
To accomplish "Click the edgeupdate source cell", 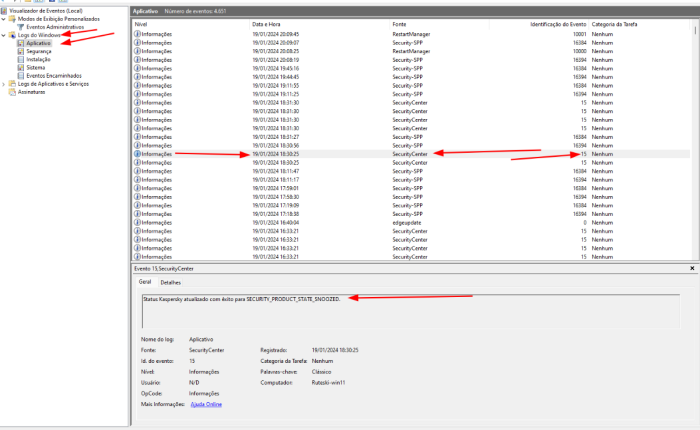I will coord(407,222).
